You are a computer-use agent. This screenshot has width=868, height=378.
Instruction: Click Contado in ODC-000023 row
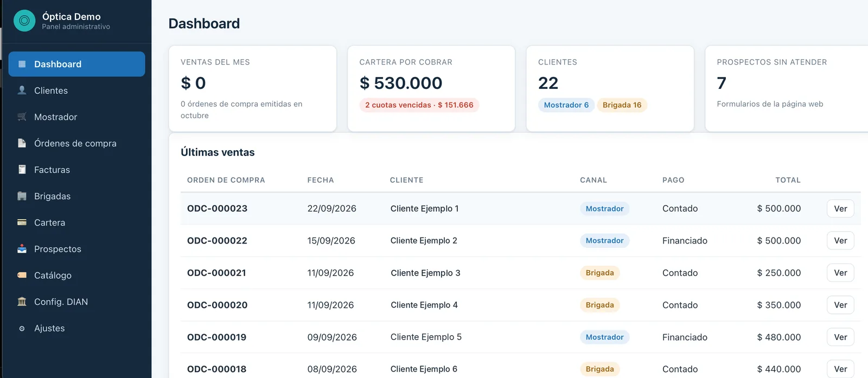[x=680, y=209]
